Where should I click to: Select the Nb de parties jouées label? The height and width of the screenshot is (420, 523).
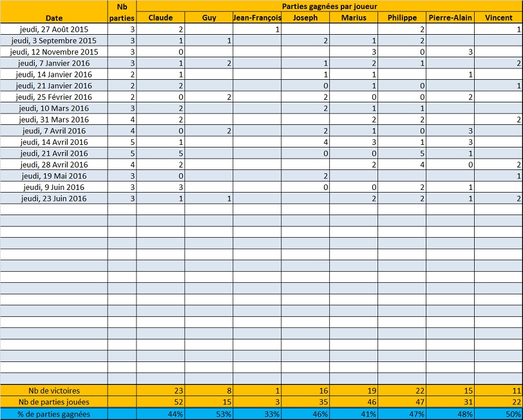click(53, 403)
